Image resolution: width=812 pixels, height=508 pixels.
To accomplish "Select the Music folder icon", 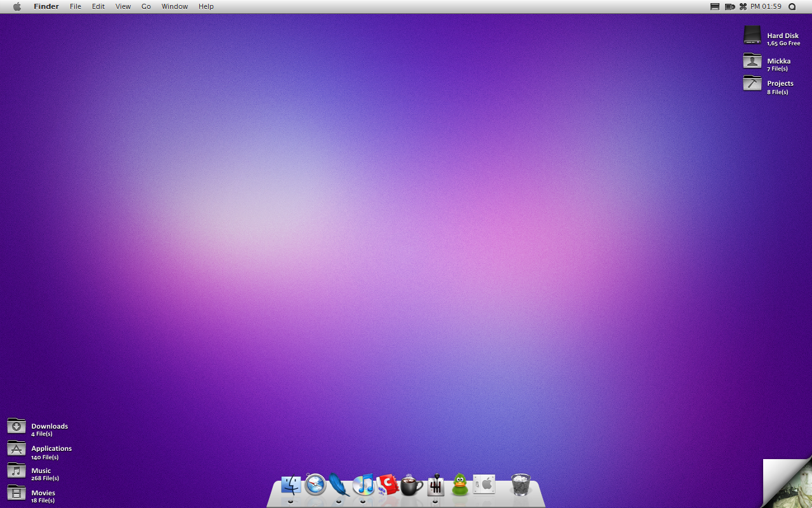I will [16, 471].
